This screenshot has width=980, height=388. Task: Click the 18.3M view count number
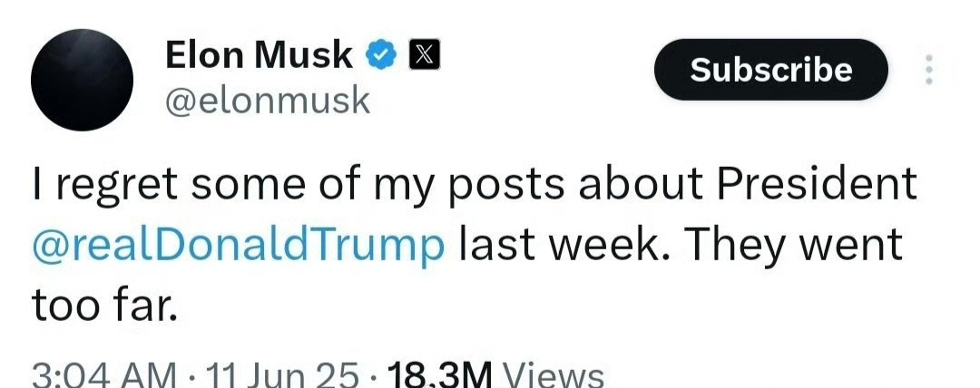tap(440, 375)
